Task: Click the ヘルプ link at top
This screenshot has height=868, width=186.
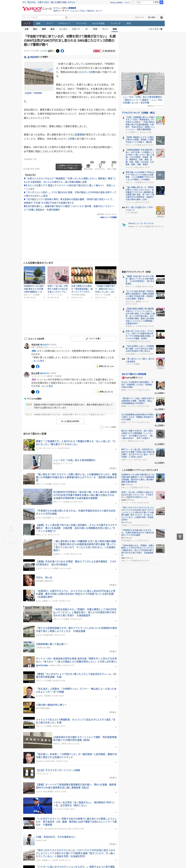Action: (127, 2)
